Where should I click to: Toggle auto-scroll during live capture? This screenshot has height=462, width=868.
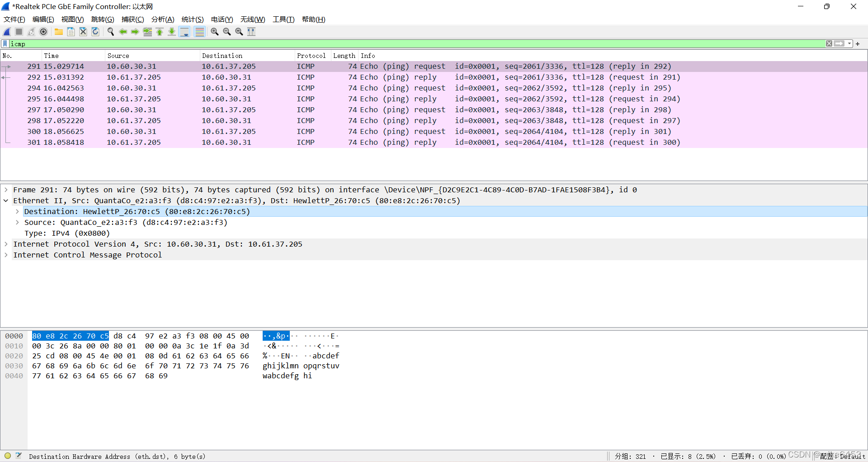(x=184, y=32)
